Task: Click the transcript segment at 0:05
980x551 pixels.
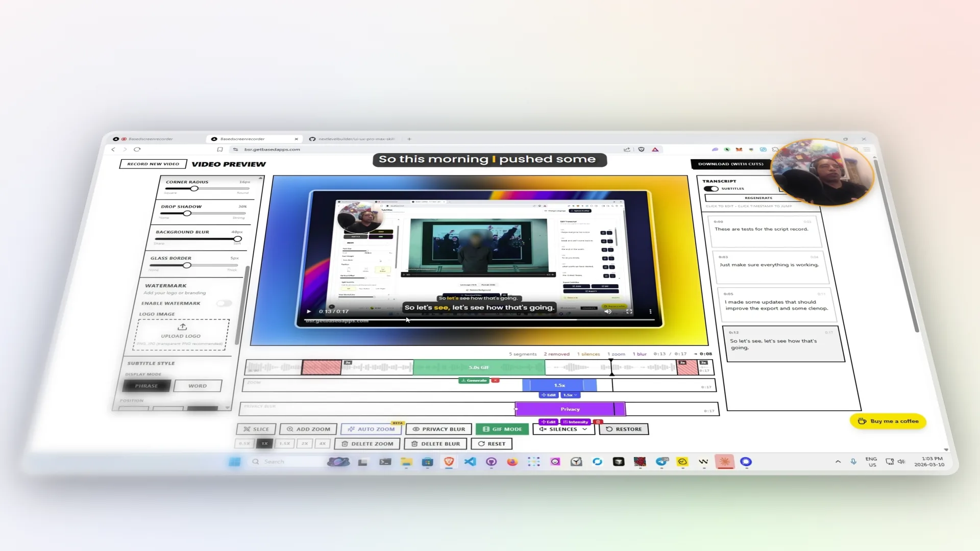Action: [x=776, y=305]
